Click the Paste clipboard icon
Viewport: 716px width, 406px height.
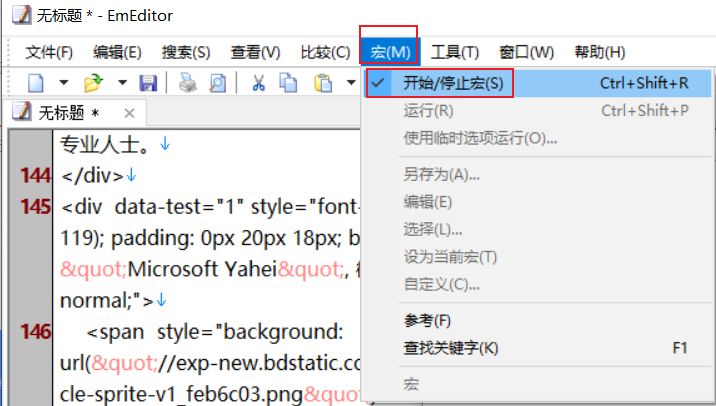(x=322, y=83)
